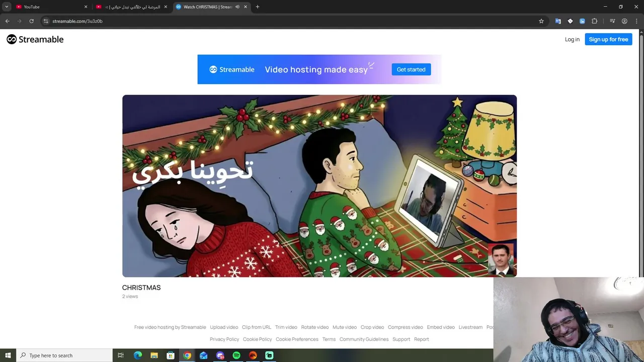The image size is (644, 362).
Task: Open Task View on the taskbar
Action: click(121, 355)
